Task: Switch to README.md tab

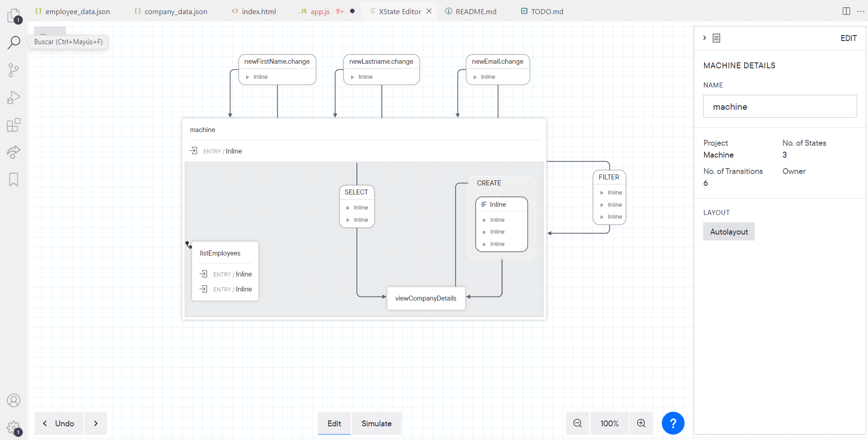Action: coord(471,11)
